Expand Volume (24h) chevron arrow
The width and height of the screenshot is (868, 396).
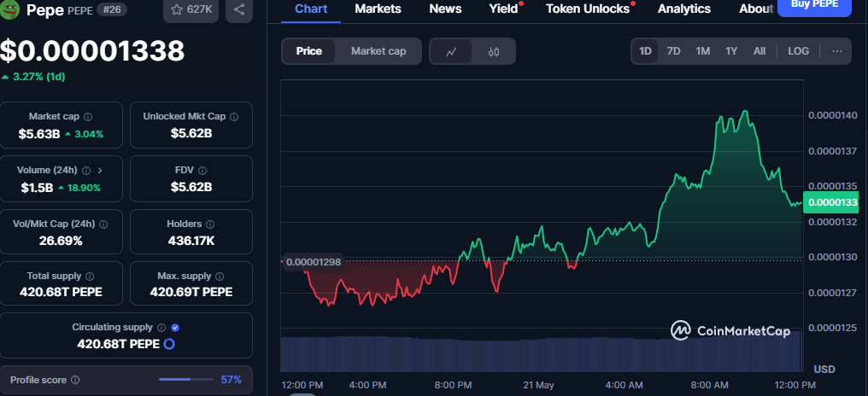click(x=100, y=171)
